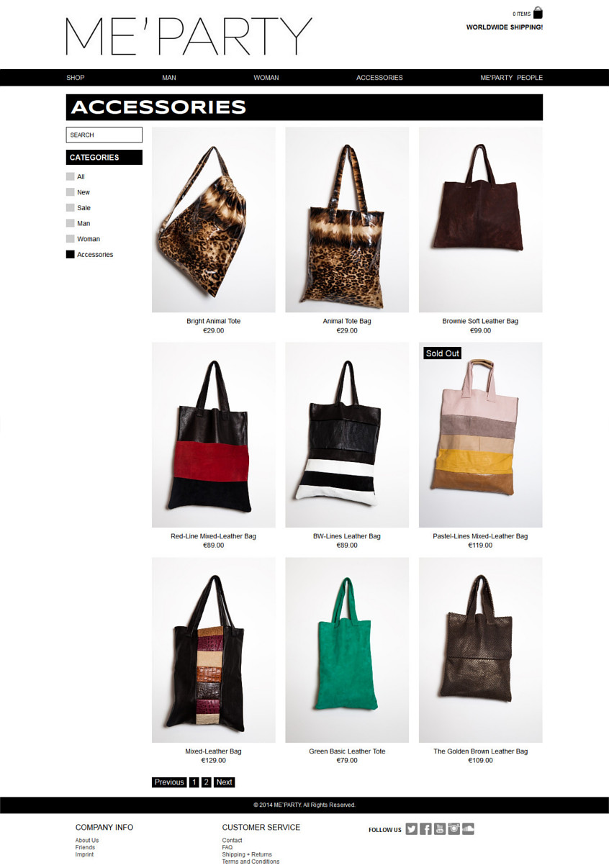Screen dimensions: 609x868
Task: View the sold out Pastel-Lines bag image
Action: (480, 435)
